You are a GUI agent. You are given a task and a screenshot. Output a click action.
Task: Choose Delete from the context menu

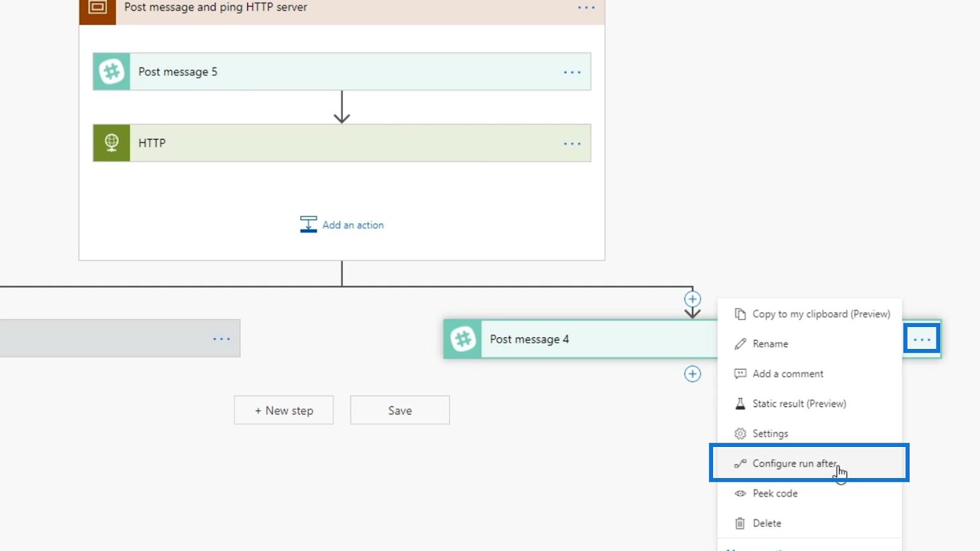tap(809, 523)
